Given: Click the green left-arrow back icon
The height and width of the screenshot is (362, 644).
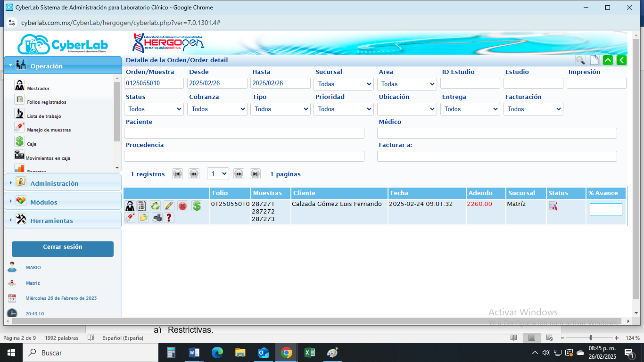Looking at the screenshot, I should click(622, 60).
